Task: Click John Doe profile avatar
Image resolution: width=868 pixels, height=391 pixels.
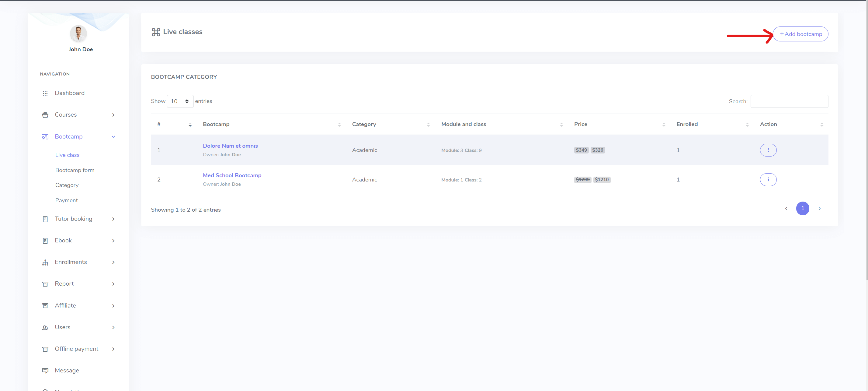Action: pos(78,33)
